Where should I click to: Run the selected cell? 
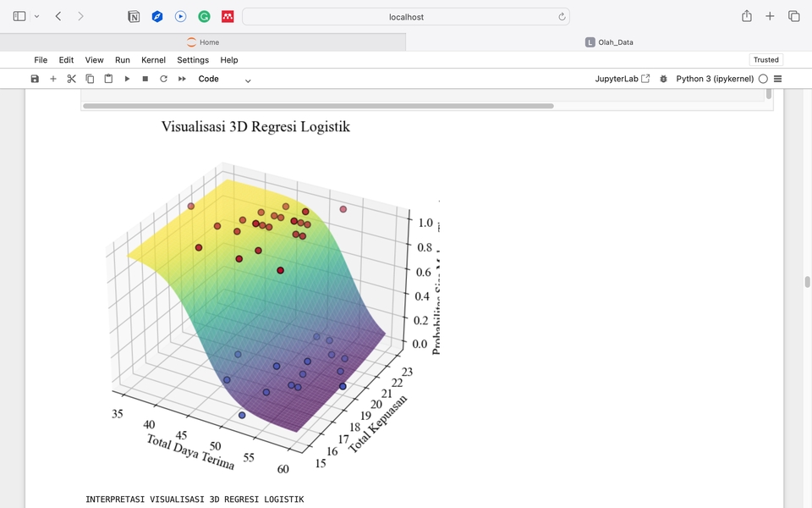pyautogui.click(x=127, y=79)
